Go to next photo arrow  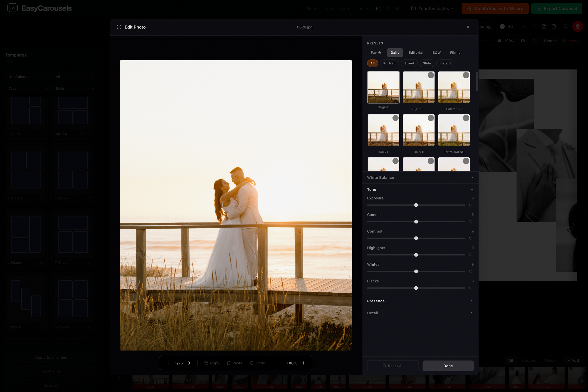coord(189,363)
